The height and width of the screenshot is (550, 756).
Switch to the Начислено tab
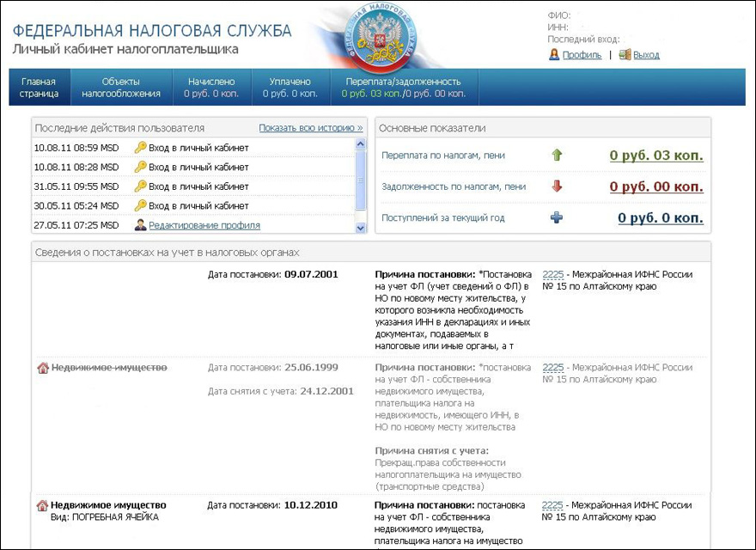(211, 88)
